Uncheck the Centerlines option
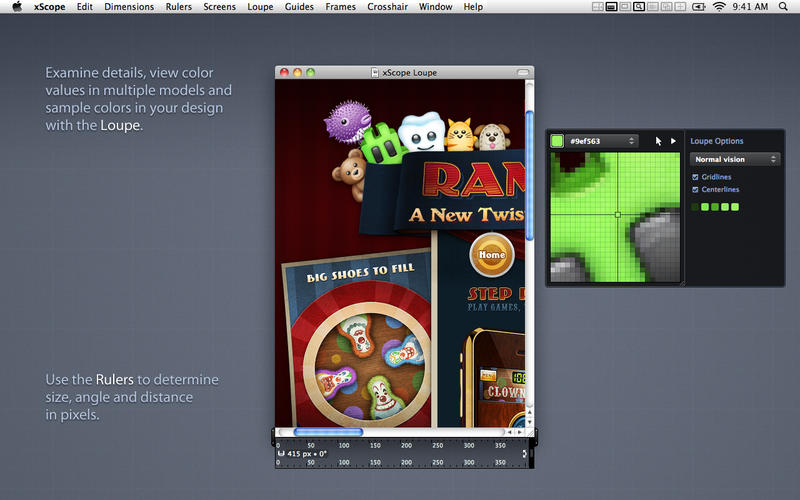 coord(695,189)
